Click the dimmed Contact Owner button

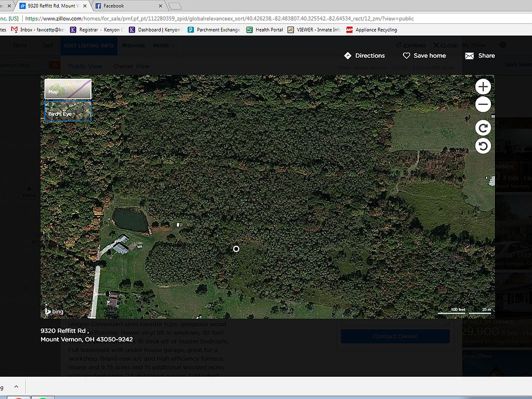[x=395, y=336]
